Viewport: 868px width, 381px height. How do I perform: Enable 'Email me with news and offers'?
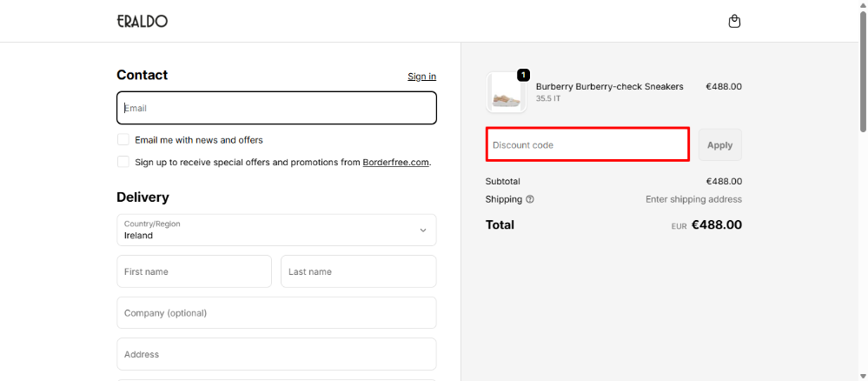tap(123, 140)
